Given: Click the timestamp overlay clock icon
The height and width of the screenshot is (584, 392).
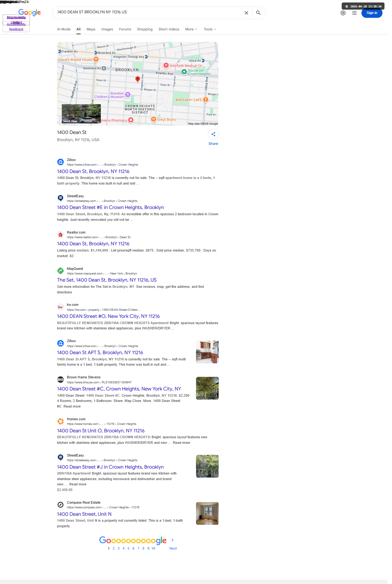Looking at the screenshot, I should coord(347,7).
